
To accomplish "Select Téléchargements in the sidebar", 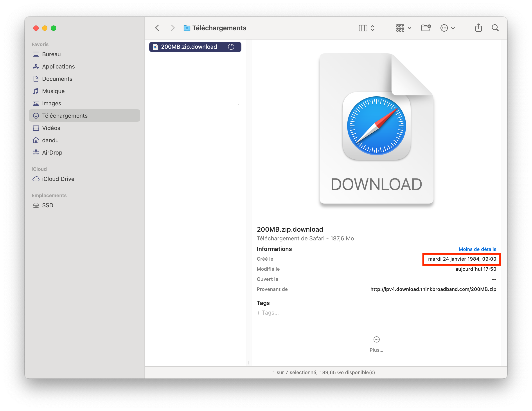I will click(x=84, y=115).
